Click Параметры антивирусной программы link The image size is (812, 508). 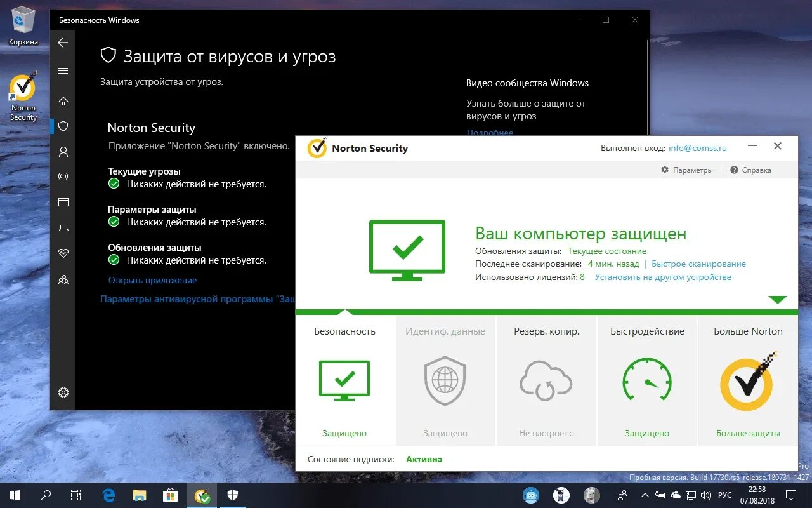tap(199, 299)
